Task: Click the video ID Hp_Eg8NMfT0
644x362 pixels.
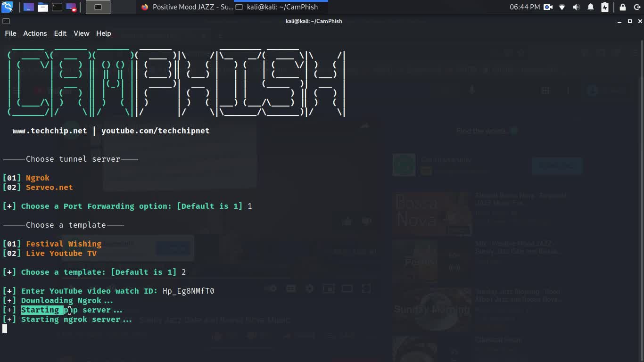Action: point(189,291)
